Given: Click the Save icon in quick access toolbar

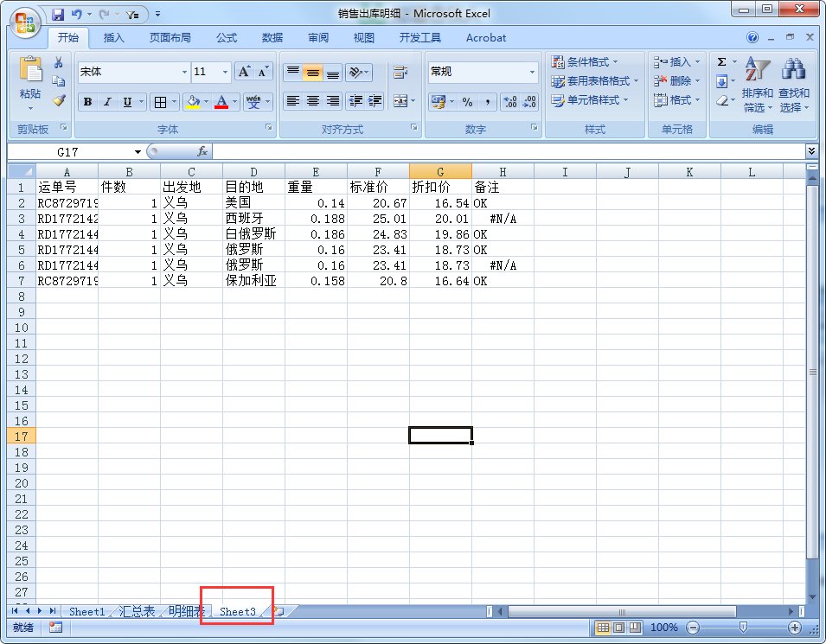Looking at the screenshot, I should [58, 14].
